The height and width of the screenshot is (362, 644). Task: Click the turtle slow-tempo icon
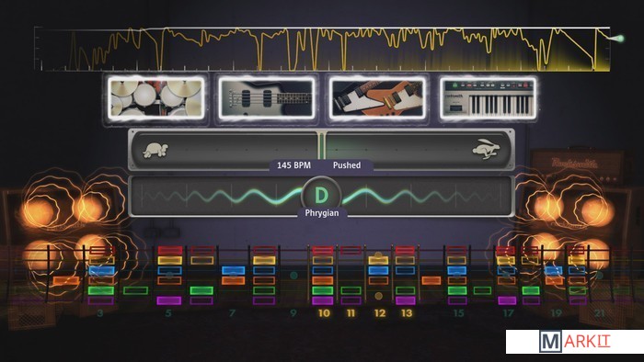click(x=155, y=150)
